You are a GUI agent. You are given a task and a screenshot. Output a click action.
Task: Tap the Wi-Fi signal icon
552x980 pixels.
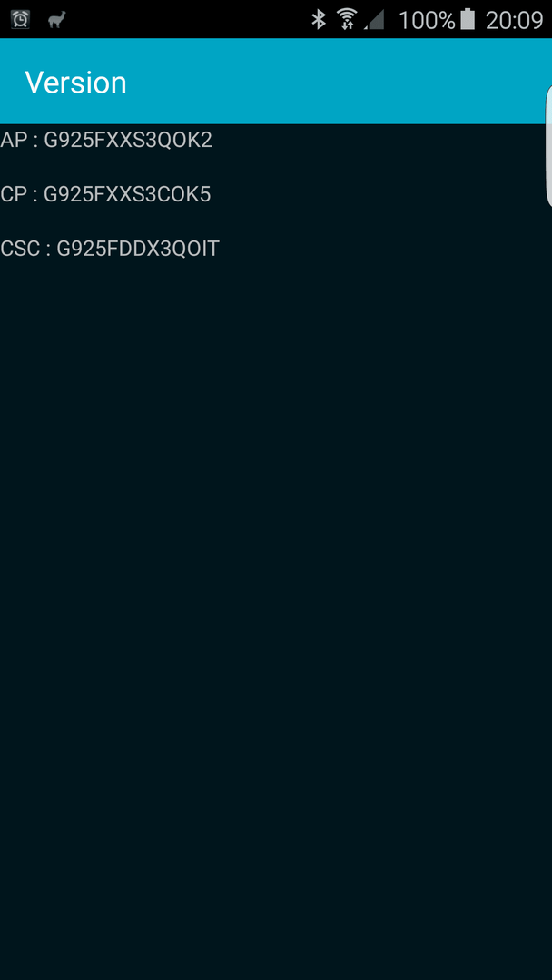coord(346,19)
